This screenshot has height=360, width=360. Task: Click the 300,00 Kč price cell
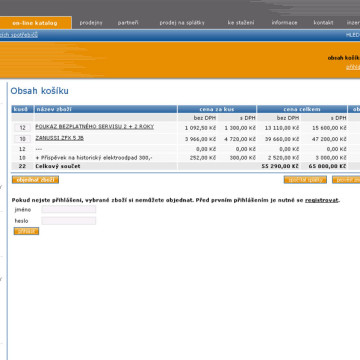point(243,158)
